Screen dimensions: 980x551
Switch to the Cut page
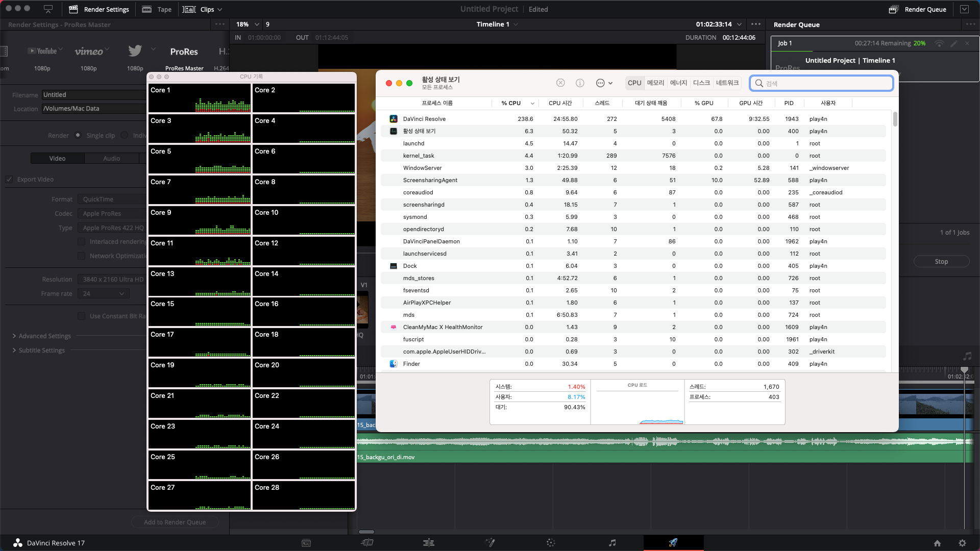[367, 543]
